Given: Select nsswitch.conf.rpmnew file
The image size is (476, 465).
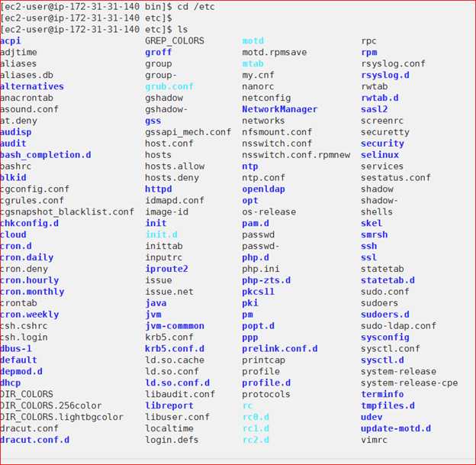Looking at the screenshot, I should (x=296, y=155).
